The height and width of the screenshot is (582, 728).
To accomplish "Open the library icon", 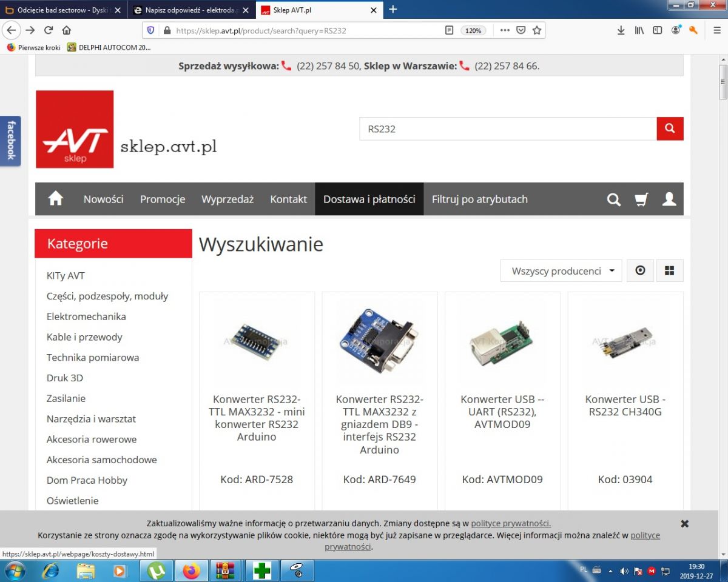I will coord(639,30).
